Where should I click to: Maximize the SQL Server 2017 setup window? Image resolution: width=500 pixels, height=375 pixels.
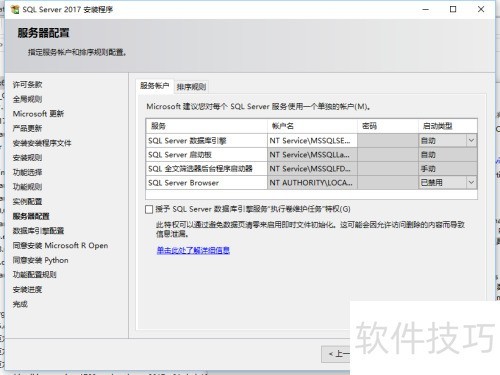pyautogui.click(x=453, y=9)
